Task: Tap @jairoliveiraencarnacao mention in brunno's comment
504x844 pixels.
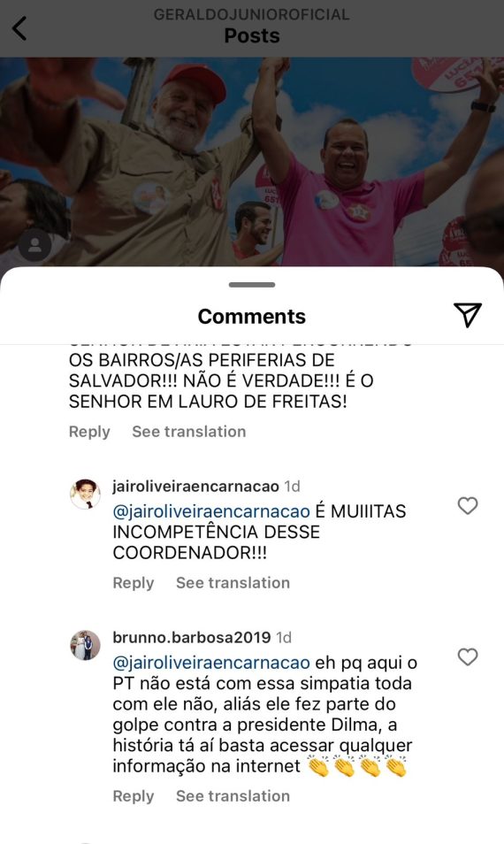Action: pyautogui.click(x=211, y=663)
